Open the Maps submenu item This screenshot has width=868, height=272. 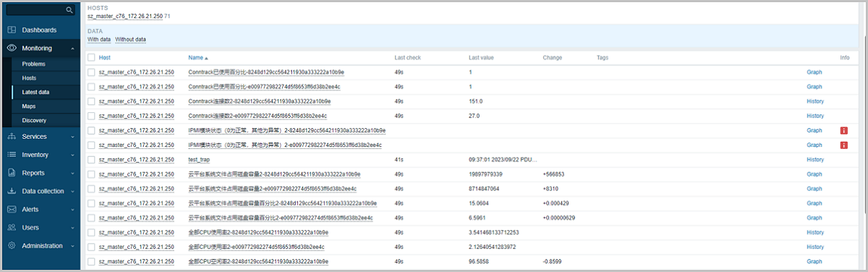click(x=29, y=106)
